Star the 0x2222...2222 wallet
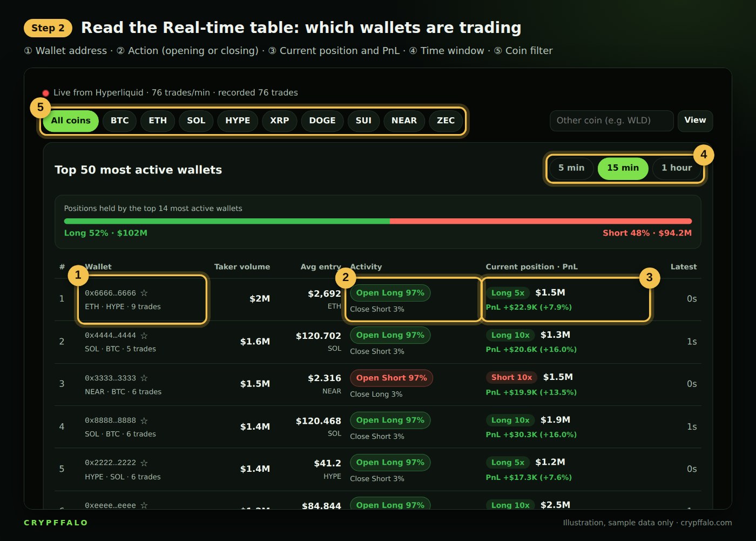This screenshot has height=541, width=756. tap(144, 463)
